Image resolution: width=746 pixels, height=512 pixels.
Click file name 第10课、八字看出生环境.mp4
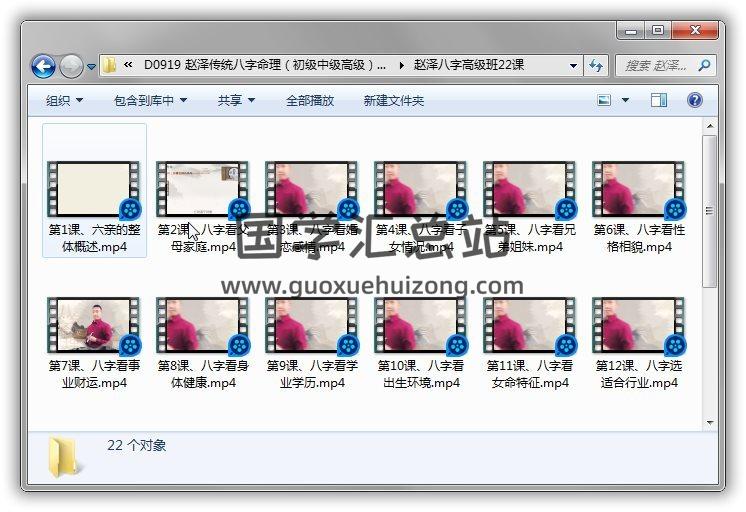421,374
